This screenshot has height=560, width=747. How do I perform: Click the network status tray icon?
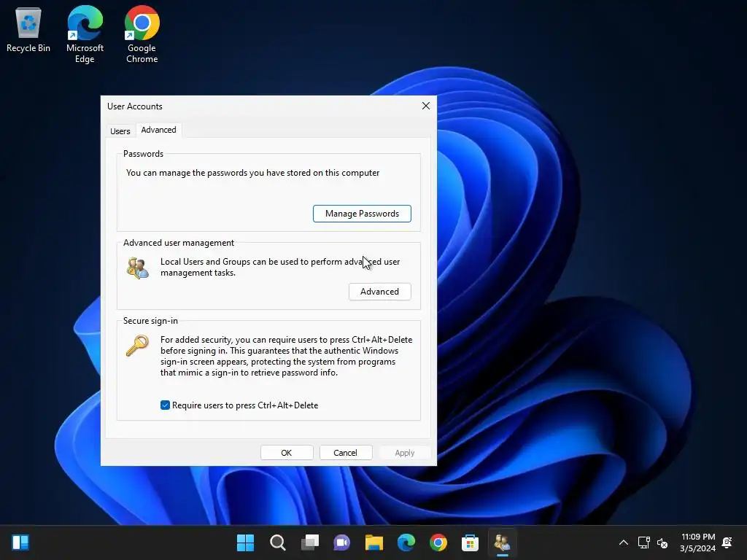643,542
